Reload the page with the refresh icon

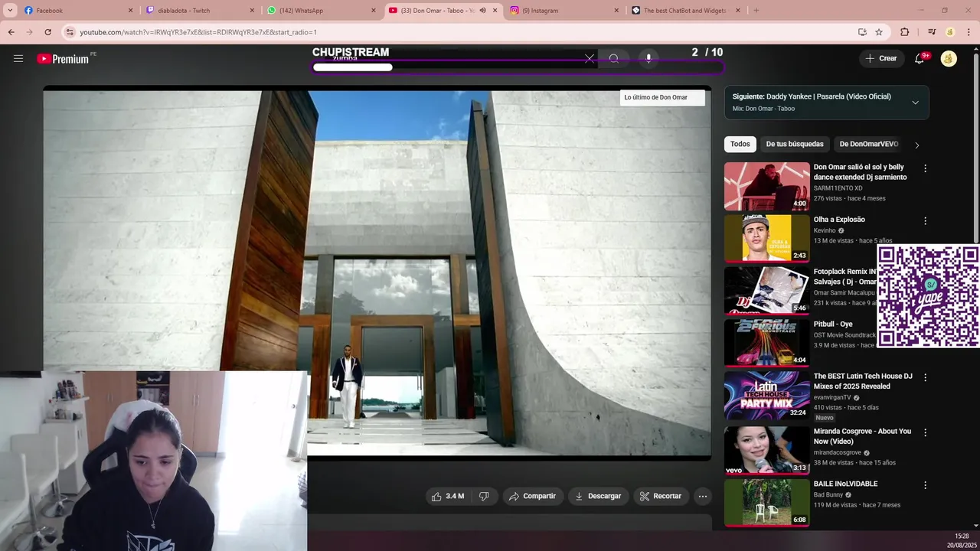point(47,32)
